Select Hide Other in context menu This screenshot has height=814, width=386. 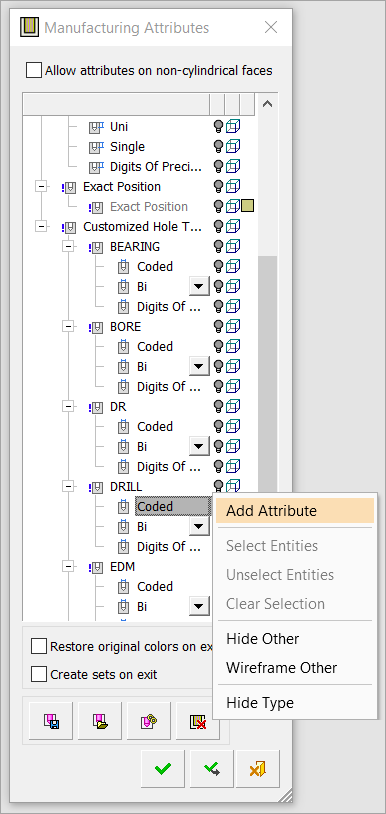263,639
